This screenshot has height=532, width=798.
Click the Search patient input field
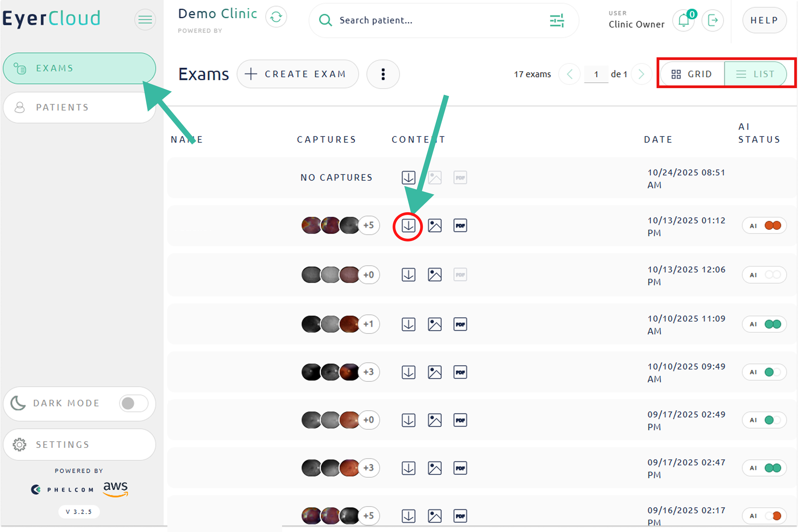[x=438, y=21]
